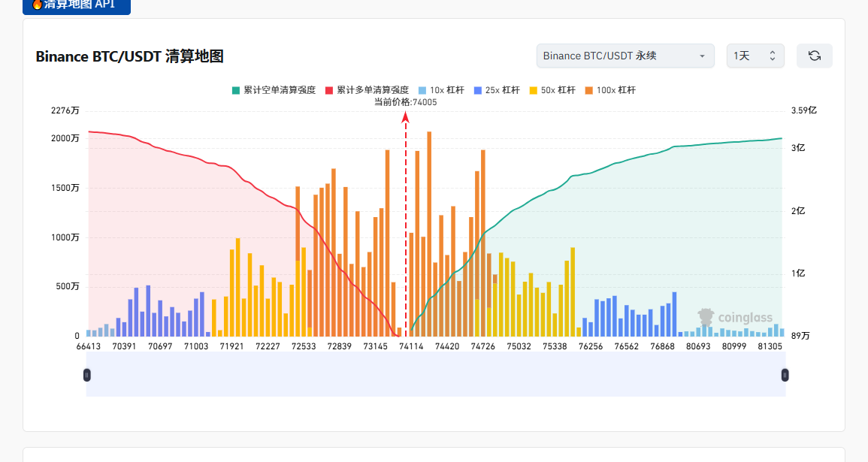Click the 当前价格:74005 label

click(406, 102)
